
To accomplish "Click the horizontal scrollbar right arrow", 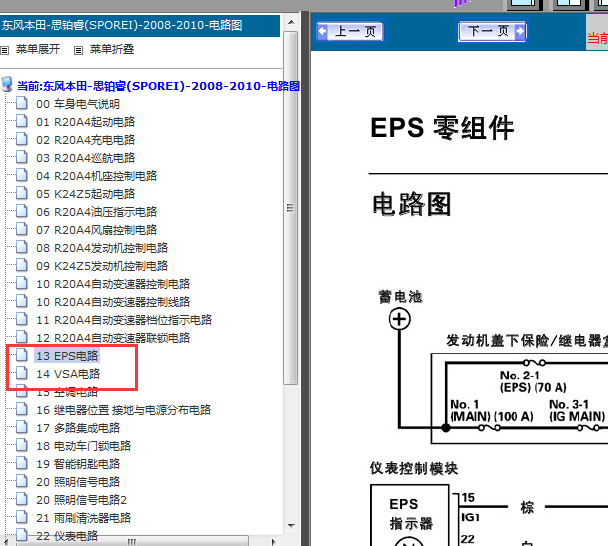I will (274, 541).
